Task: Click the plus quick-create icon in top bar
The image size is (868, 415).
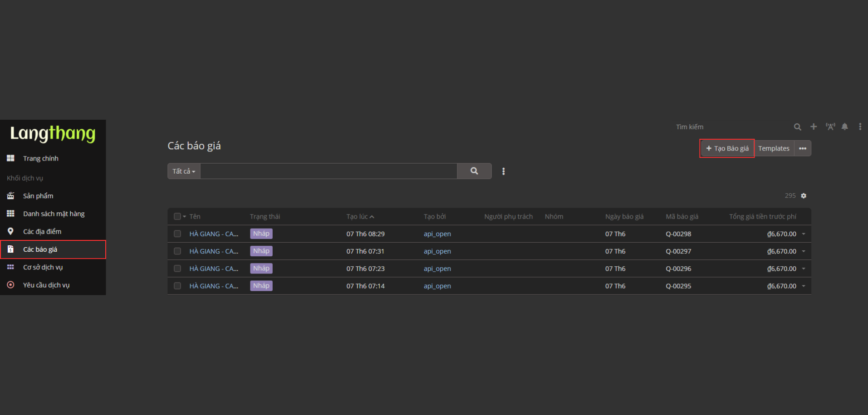Action: point(814,127)
